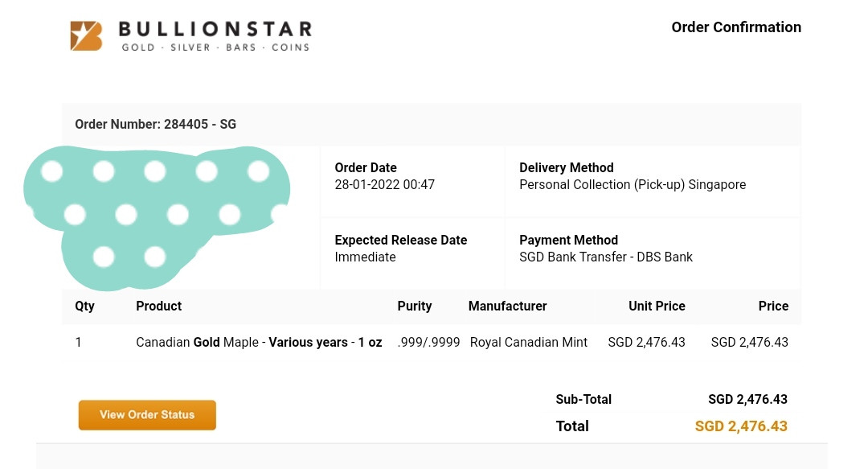Click the Expected Release Date Immediate value

coord(365,257)
